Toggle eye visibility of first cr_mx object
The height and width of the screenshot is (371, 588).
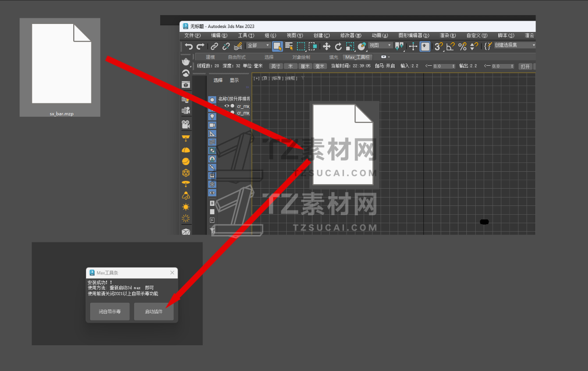[x=227, y=106]
